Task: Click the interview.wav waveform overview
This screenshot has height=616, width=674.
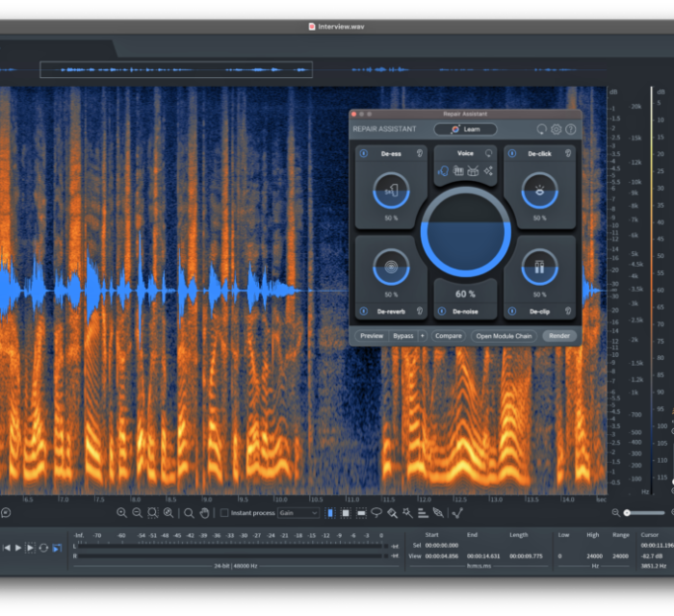Action: [176, 69]
